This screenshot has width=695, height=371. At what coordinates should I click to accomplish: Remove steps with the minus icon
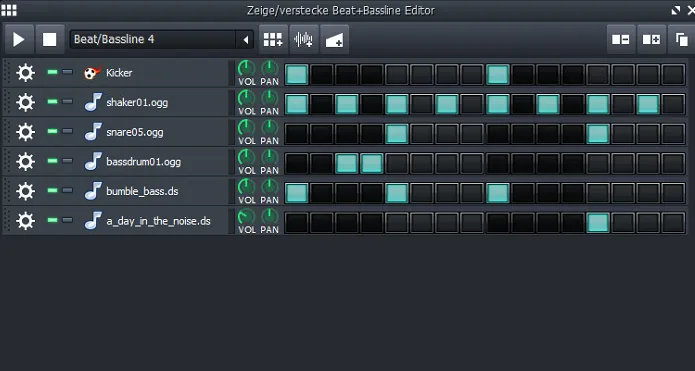pos(621,39)
